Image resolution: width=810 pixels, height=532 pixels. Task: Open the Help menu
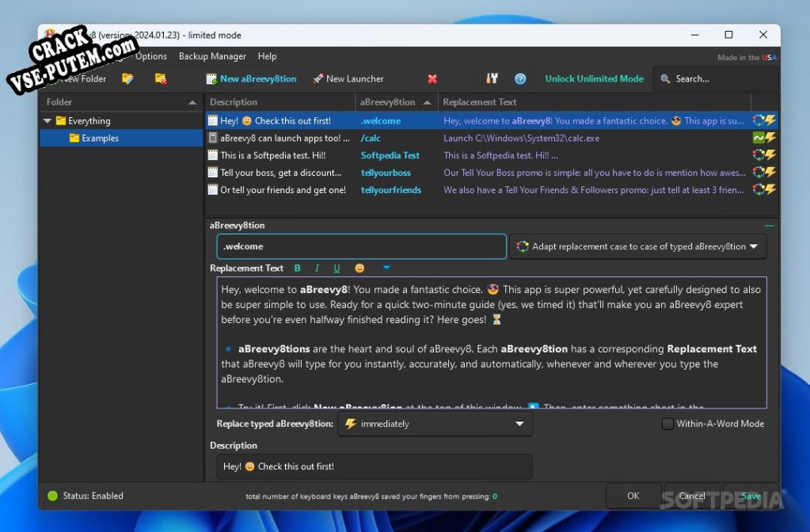tap(267, 55)
